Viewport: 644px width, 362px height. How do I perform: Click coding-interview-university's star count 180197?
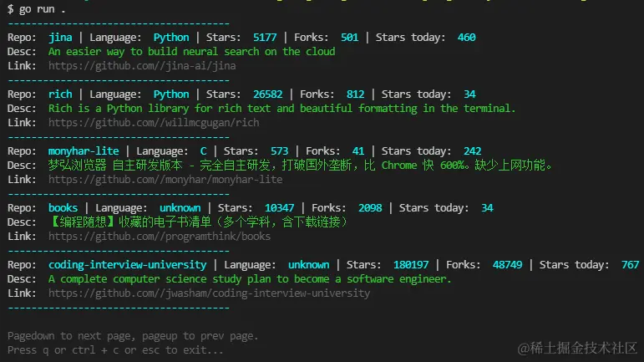411,265
